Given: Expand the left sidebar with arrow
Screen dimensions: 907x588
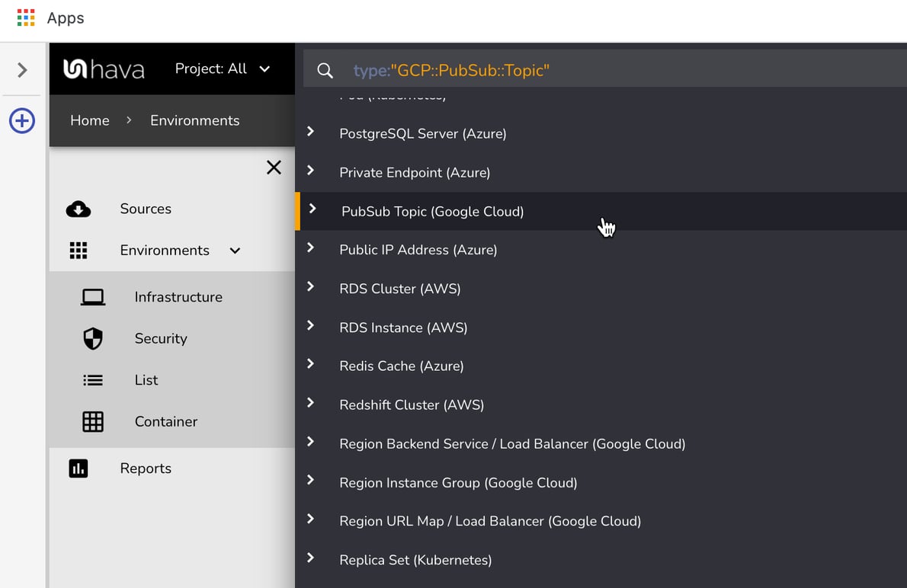Looking at the screenshot, I should 23,69.
